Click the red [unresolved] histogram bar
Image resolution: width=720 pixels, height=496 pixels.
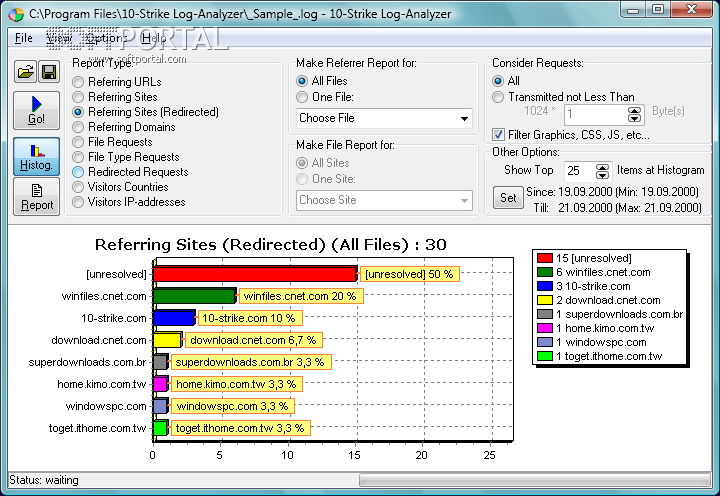click(255, 274)
